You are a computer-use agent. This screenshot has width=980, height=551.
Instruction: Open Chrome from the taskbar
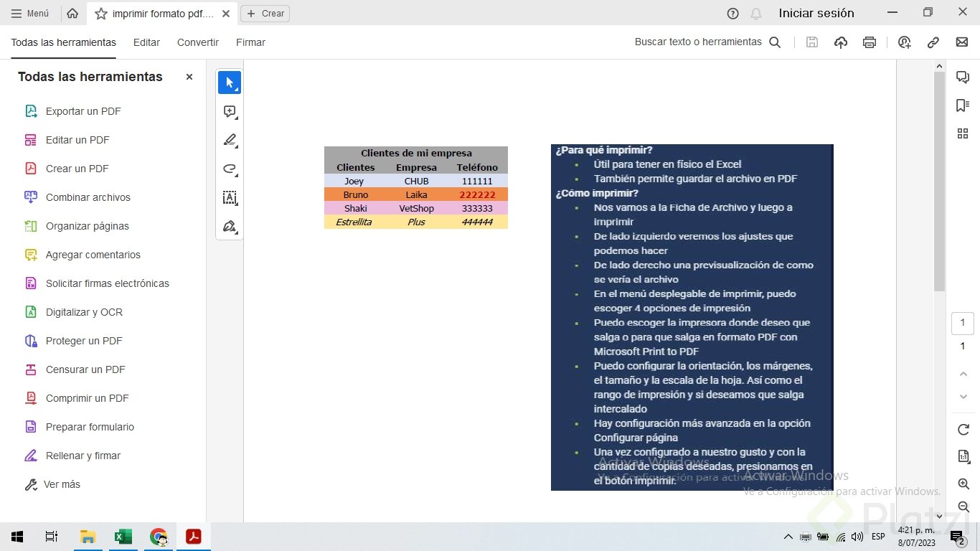pyautogui.click(x=159, y=537)
